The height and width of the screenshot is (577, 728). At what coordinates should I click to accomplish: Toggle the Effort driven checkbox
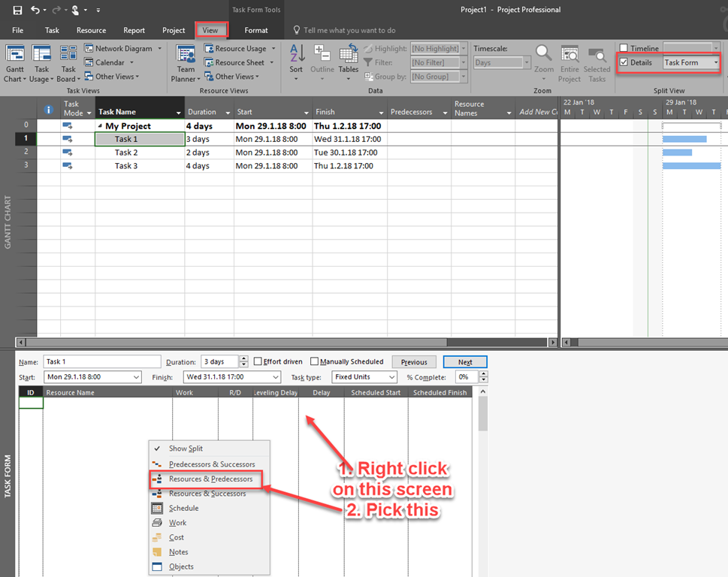pos(258,361)
